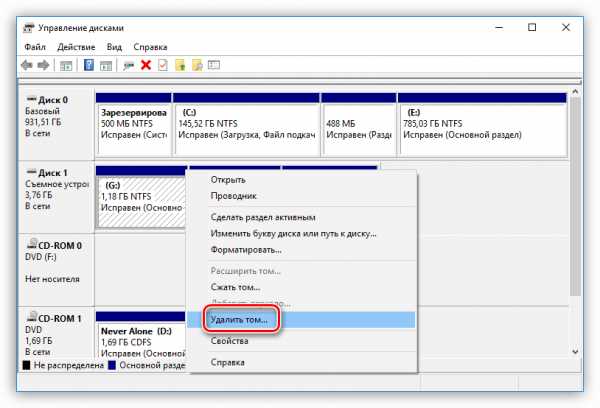Image resolution: width=600 pixels, height=408 pixels.
Task: Click the blue Help toolbar icon
Action: coord(89,65)
